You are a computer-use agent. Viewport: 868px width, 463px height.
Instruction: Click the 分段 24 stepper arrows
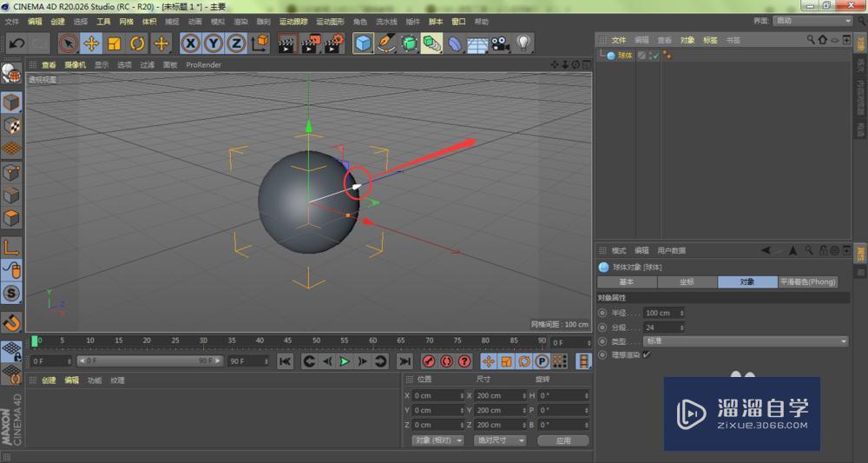tap(681, 327)
